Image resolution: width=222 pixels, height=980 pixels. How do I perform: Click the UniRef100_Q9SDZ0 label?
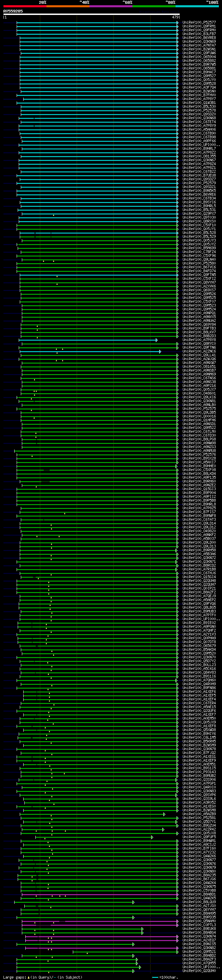199,114
